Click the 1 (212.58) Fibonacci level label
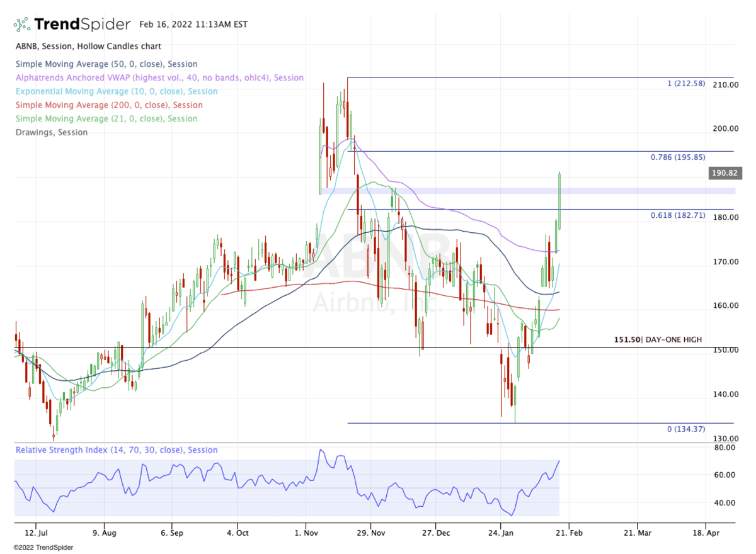Viewport: 756px width, 554px height. [x=686, y=84]
